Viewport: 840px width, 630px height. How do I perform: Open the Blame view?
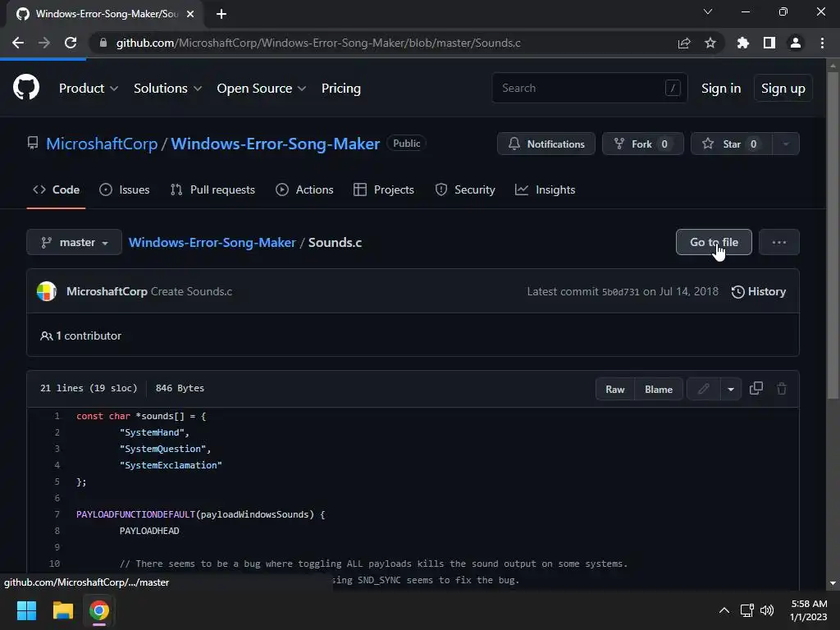tap(659, 389)
